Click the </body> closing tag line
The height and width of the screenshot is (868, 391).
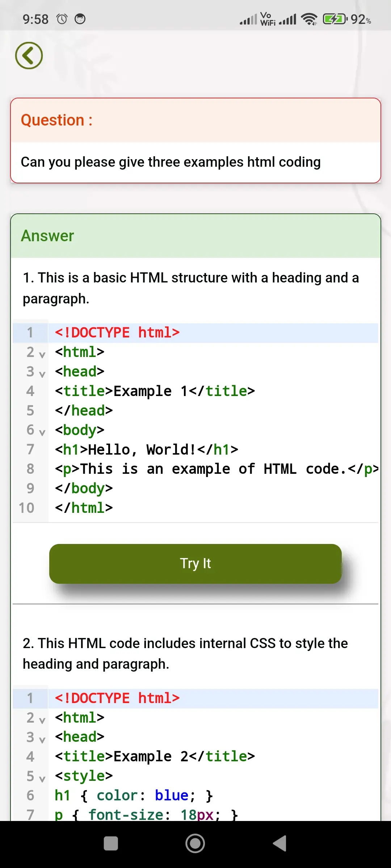(84, 489)
